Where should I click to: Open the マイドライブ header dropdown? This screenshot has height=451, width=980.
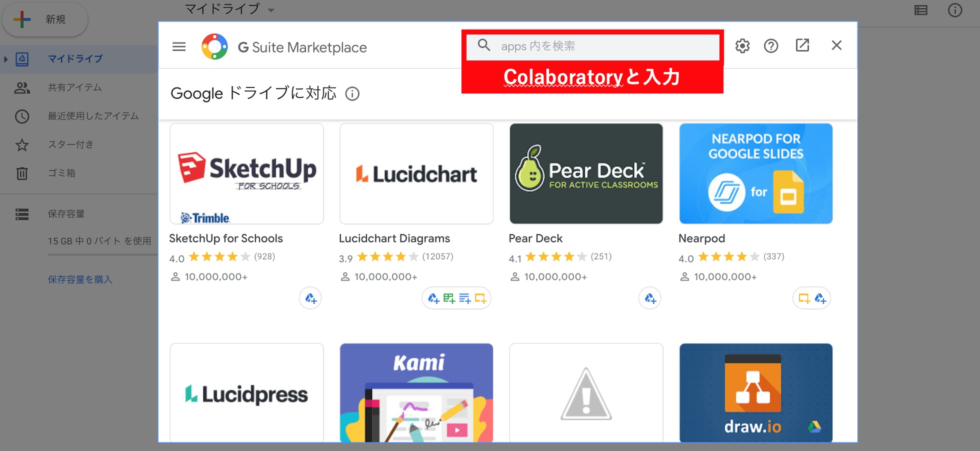(271, 10)
